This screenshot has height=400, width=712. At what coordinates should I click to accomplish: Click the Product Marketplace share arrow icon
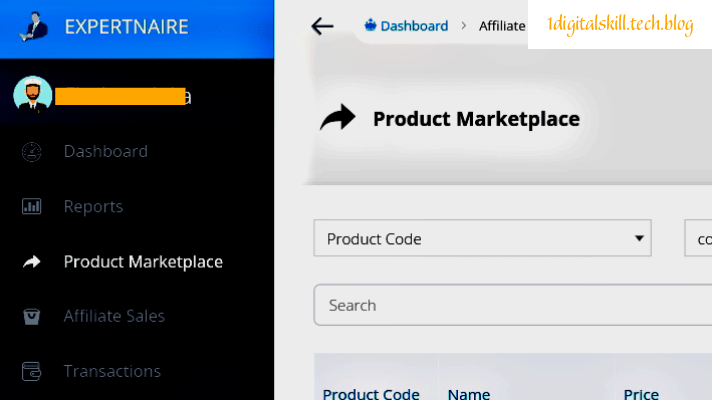(x=32, y=262)
